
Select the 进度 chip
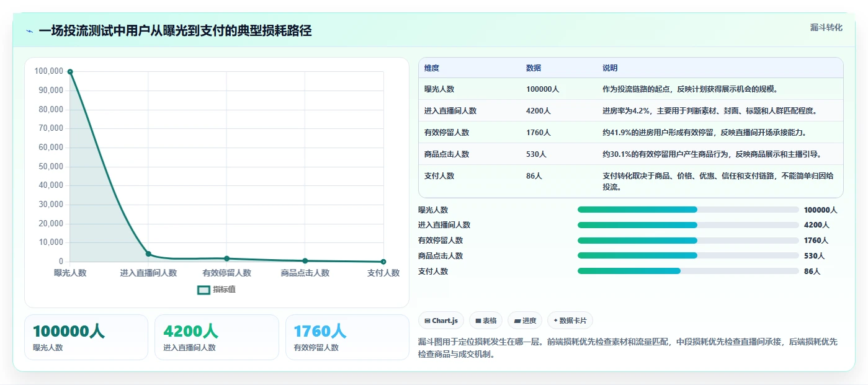click(x=525, y=321)
